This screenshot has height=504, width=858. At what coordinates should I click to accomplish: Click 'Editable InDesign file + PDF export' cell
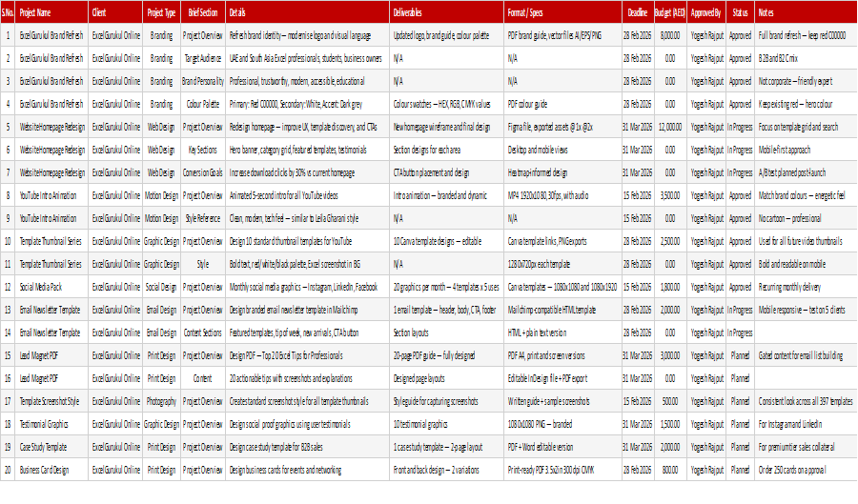pos(562,378)
